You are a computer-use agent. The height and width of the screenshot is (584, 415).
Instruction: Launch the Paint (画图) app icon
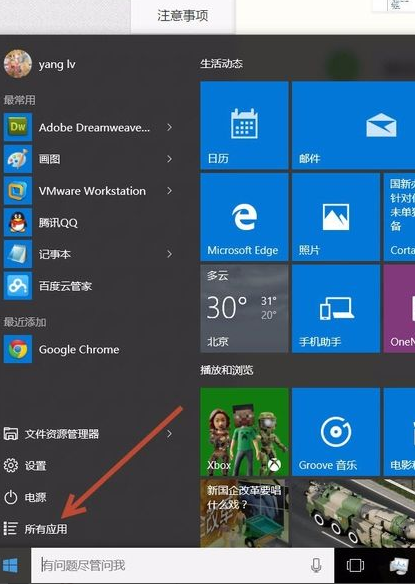point(18,159)
